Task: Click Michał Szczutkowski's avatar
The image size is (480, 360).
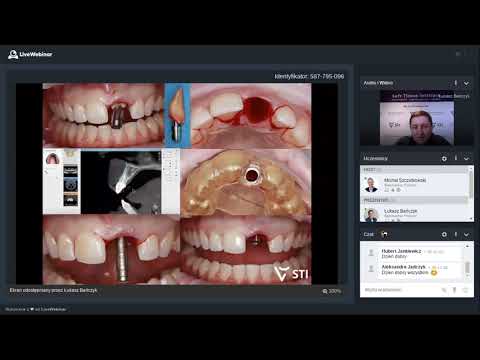Action: click(371, 185)
